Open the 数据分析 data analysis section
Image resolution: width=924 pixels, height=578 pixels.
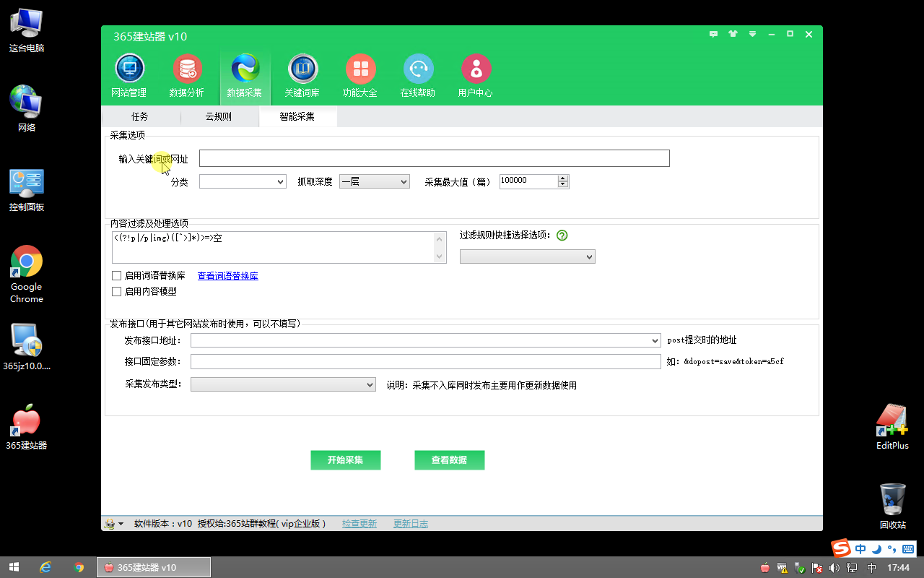click(x=187, y=76)
